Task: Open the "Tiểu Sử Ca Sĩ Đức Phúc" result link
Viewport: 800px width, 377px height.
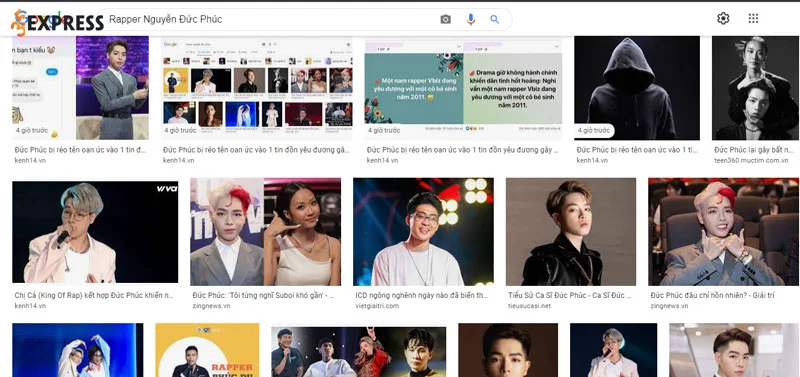Action: click(569, 295)
